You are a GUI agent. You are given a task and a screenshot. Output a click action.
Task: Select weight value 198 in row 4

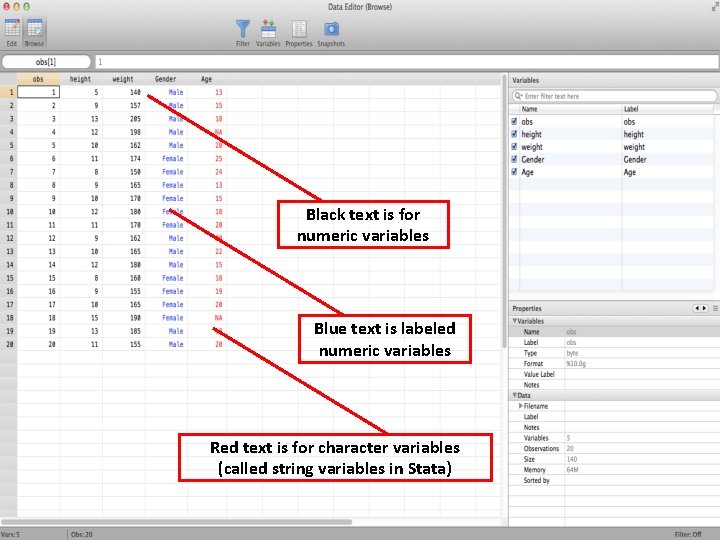click(123, 132)
